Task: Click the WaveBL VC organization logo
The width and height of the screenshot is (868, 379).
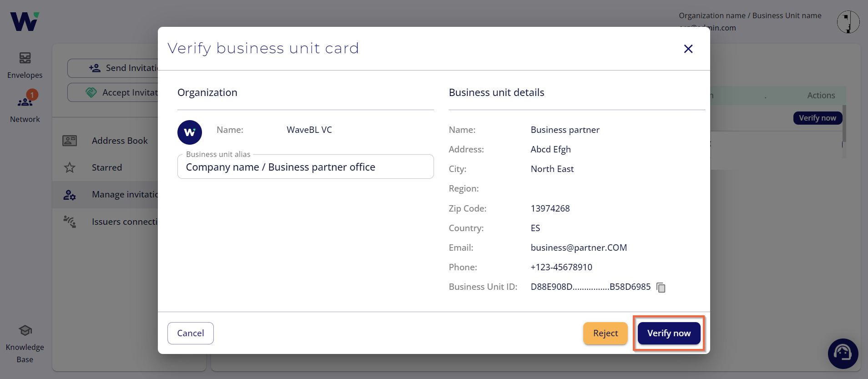Action: coord(189,132)
